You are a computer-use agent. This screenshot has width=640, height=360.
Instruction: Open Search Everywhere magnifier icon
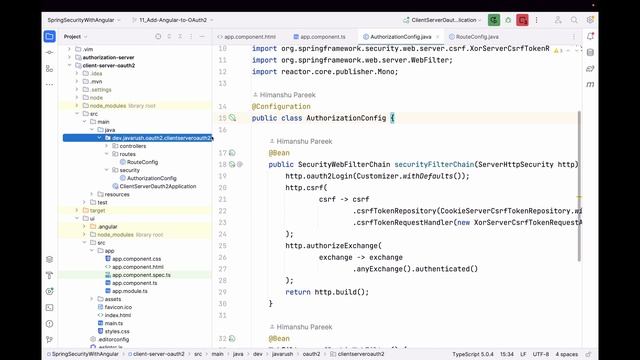pos(574,20)
